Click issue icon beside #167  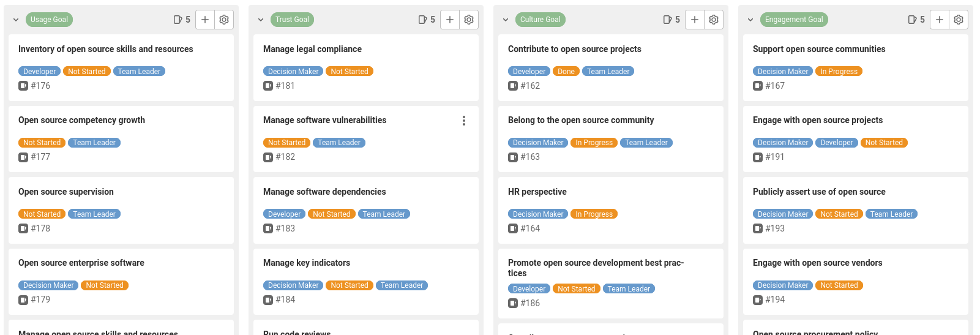pos(758,86)
